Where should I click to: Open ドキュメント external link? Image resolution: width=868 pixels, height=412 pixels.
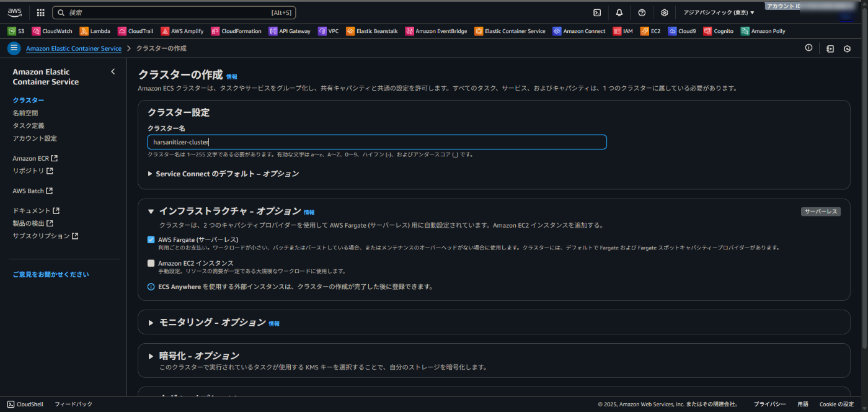36,210
